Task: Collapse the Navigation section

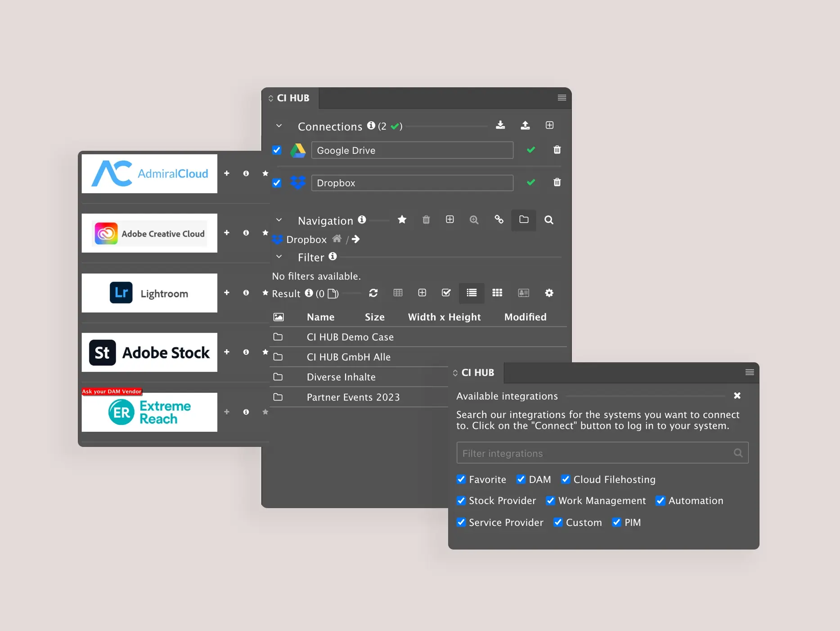Action: point(279,220)
